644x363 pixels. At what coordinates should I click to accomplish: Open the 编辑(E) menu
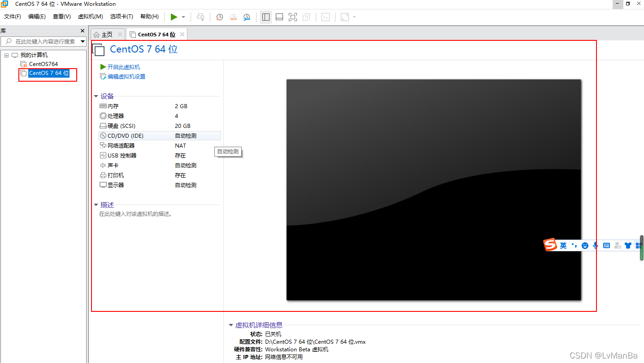(x=37, y=17)
